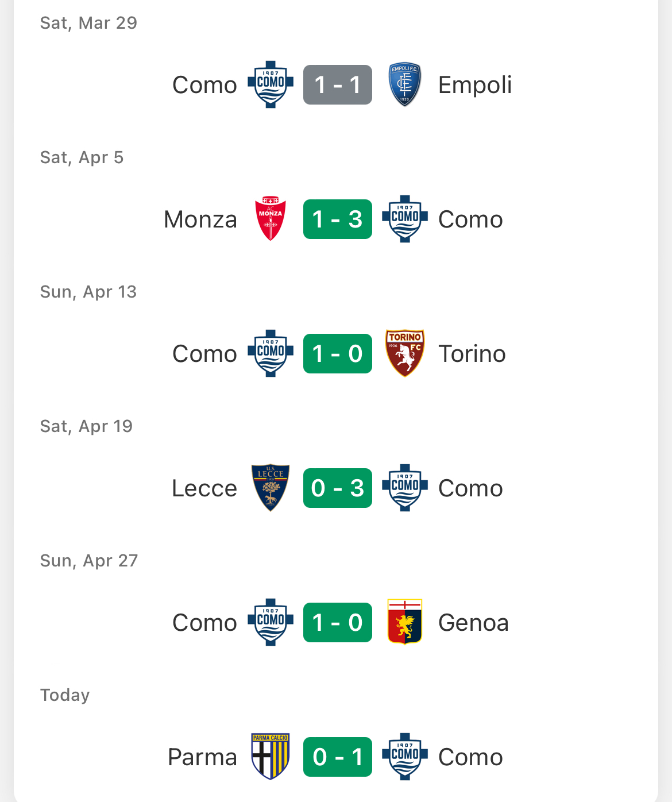The height and width of the screenshot is (802, 672).
Task: Click Como's crest in the Monza match
Action: 404,219
